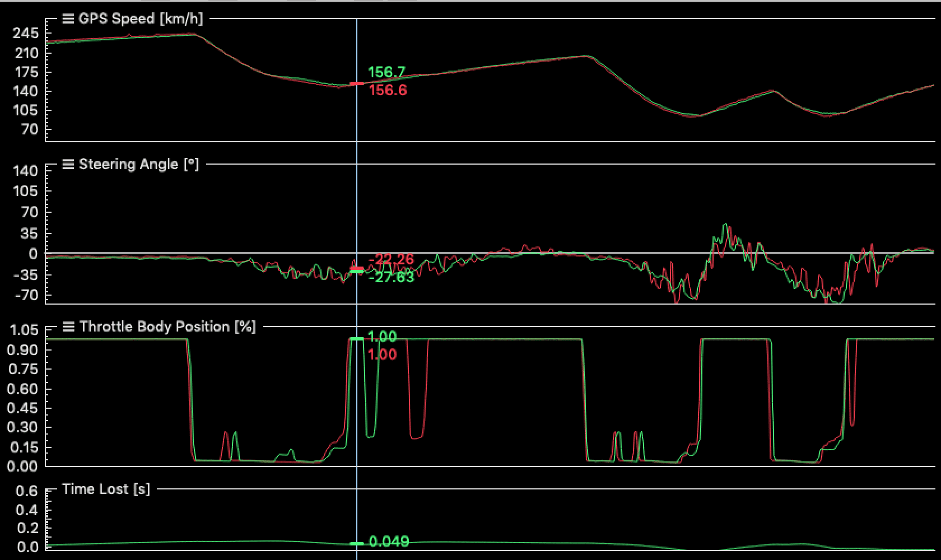Viewport: 941px width, 560px height.
Task: Click the red 1.00 throttle value
Action: [x=382, y=354]
